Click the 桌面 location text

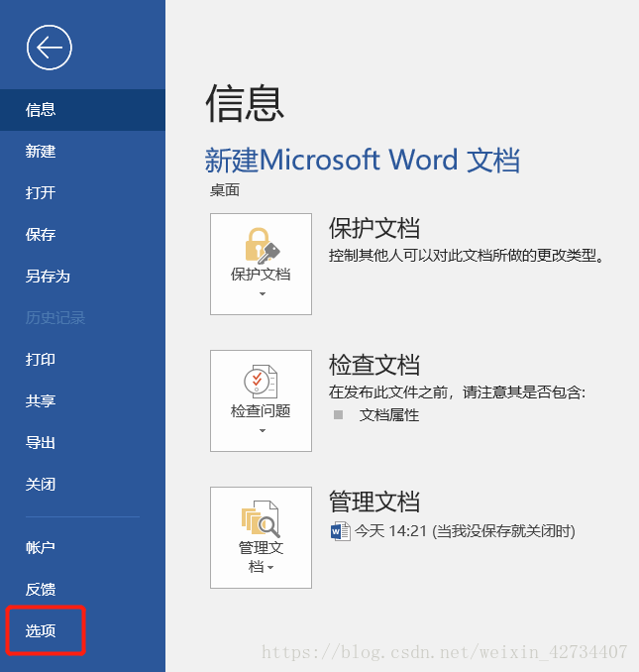(x=225, y=190)
